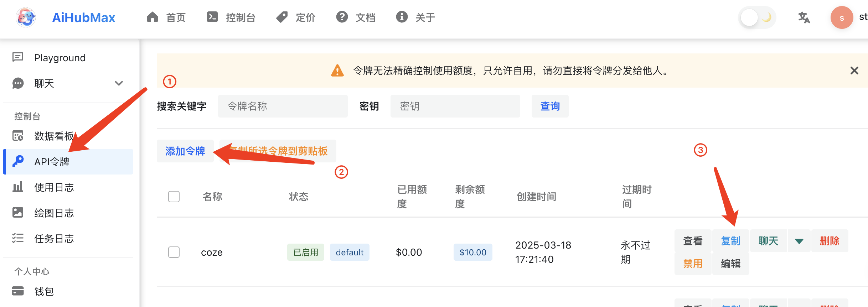Open the 控制台 top navigation item

[231, 17]
